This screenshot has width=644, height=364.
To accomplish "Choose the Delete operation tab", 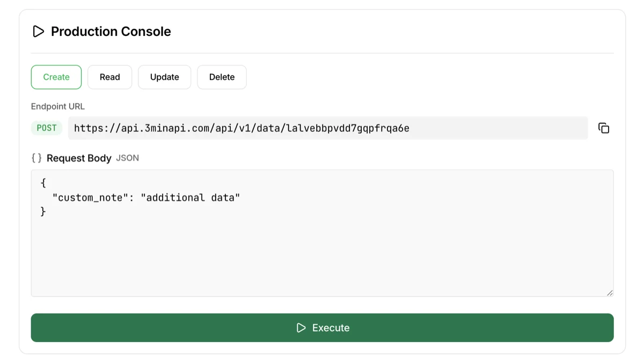I will (x=222, y=77).
